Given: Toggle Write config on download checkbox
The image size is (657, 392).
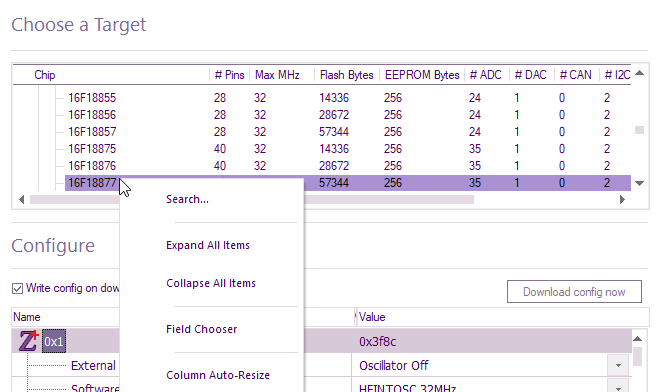Looking at the screenshot, I should [17, 289].
